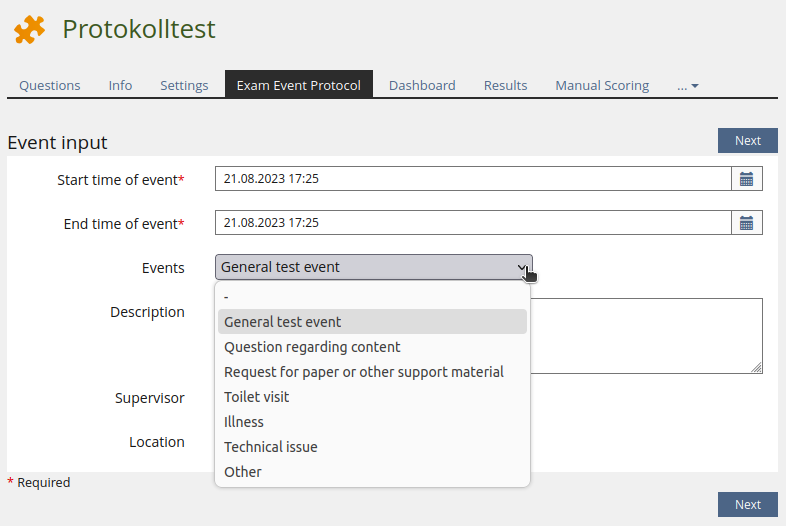This screenshot has height=526, width=786.
Task: Select "Other" event option
Action: (x=243, y=472)
